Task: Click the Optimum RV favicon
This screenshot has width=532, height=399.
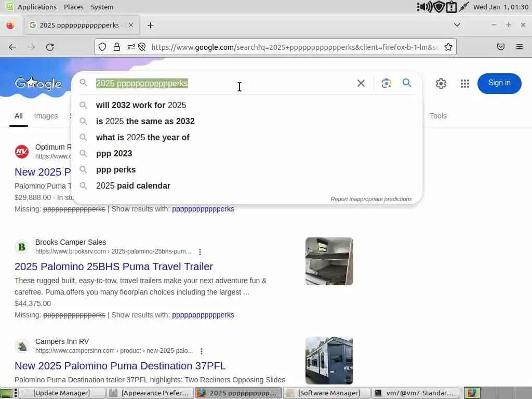Action: (22, 151)
